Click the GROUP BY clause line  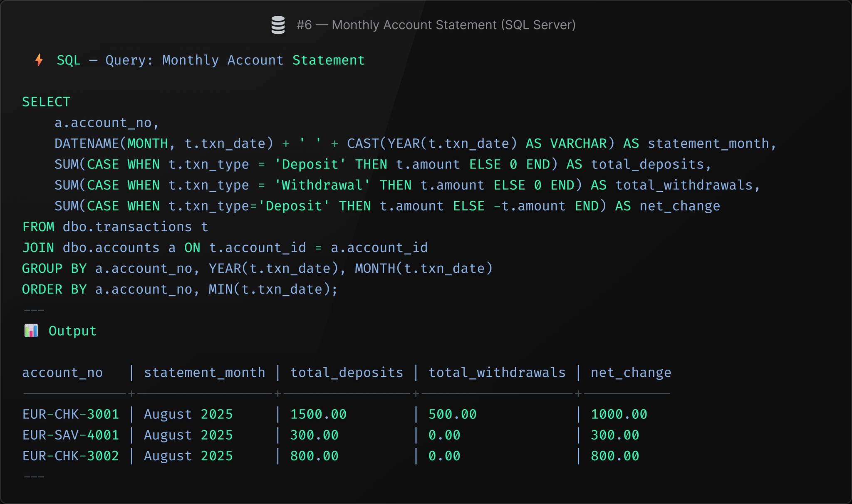[258, 269]
